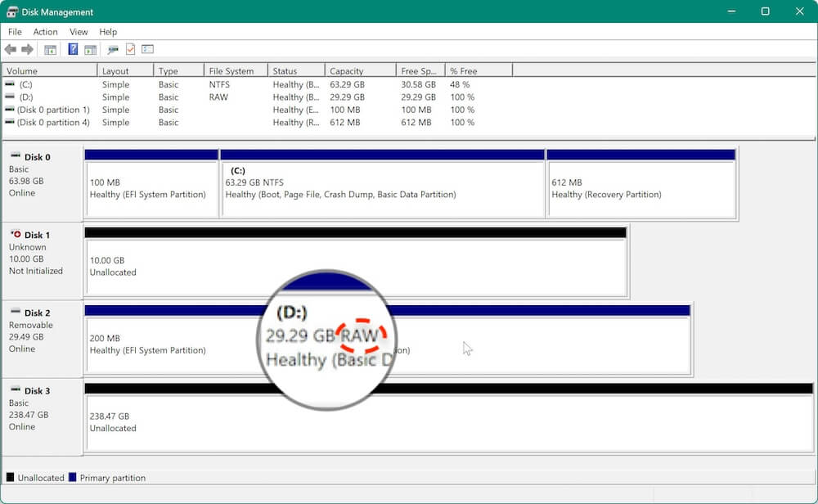
Task: Click the Forward navigation arrow icon
Action: click(26, 49)
